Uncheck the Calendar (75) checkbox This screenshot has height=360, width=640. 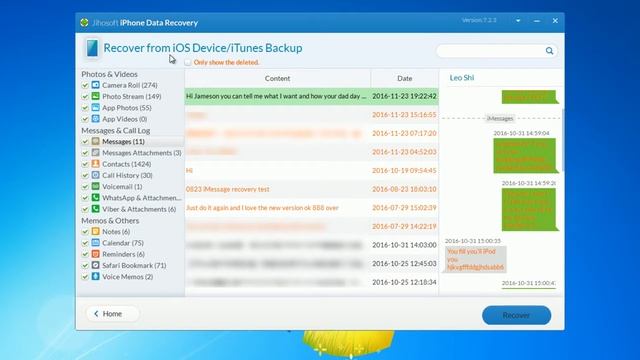click(85, 243)
